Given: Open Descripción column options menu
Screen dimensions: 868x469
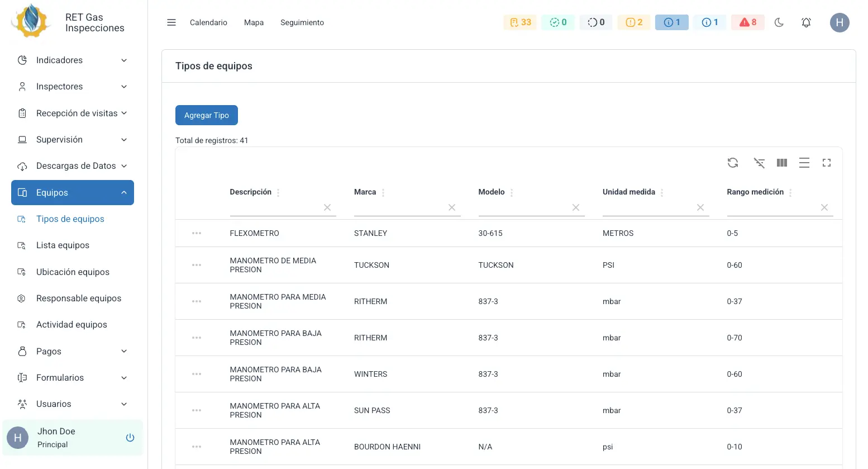Looking at the screenshot, I should tap(278, 192).
